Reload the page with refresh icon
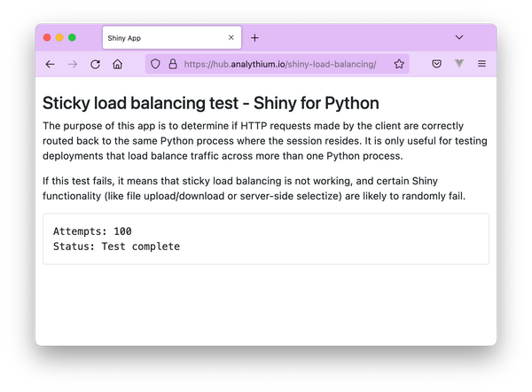This screenshot has width=532, height=392. (x=95, y=64)
